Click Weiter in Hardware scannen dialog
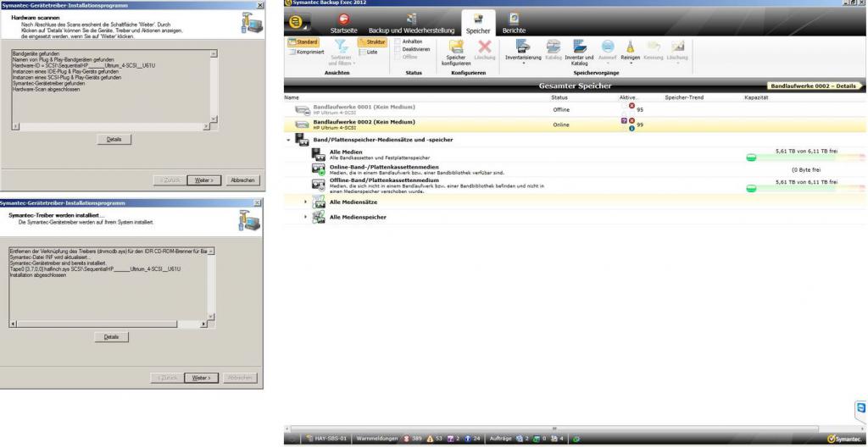The image size is (868, 448). coord(204,180)
